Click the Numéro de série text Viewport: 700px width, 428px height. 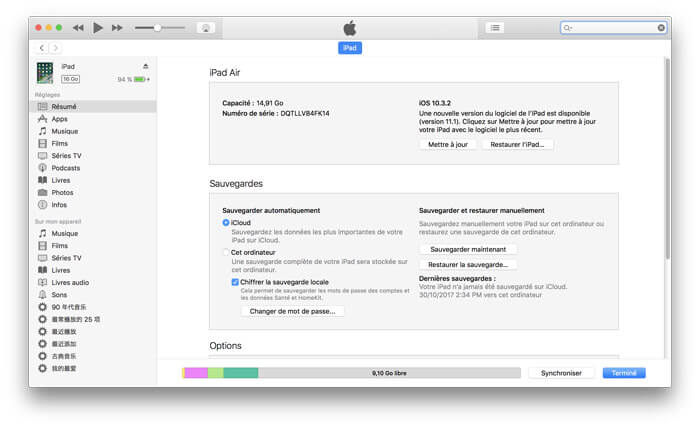pyautogui.click(x=276, y=113)
